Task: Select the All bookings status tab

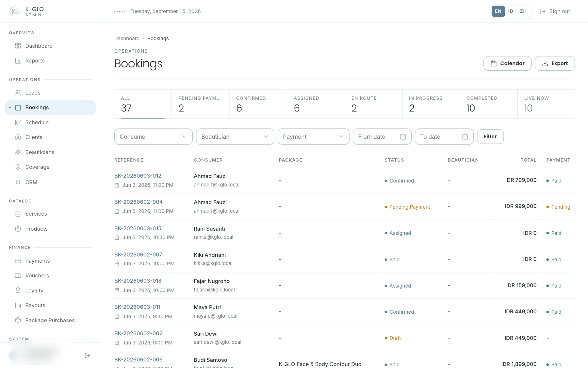Action: pos(143,104)
